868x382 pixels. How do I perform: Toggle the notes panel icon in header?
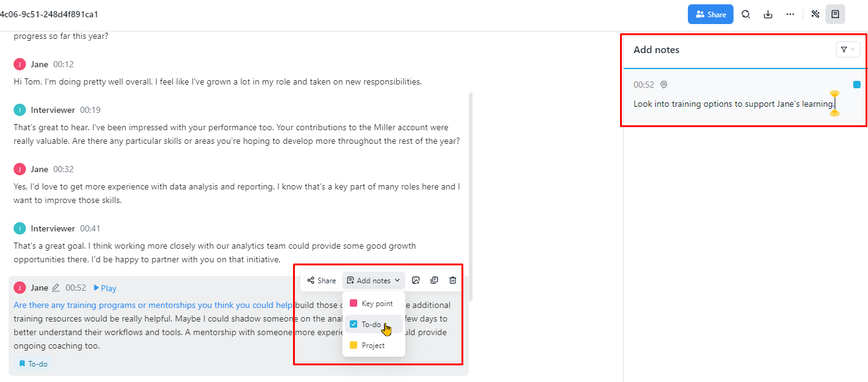tap(835, 14)
